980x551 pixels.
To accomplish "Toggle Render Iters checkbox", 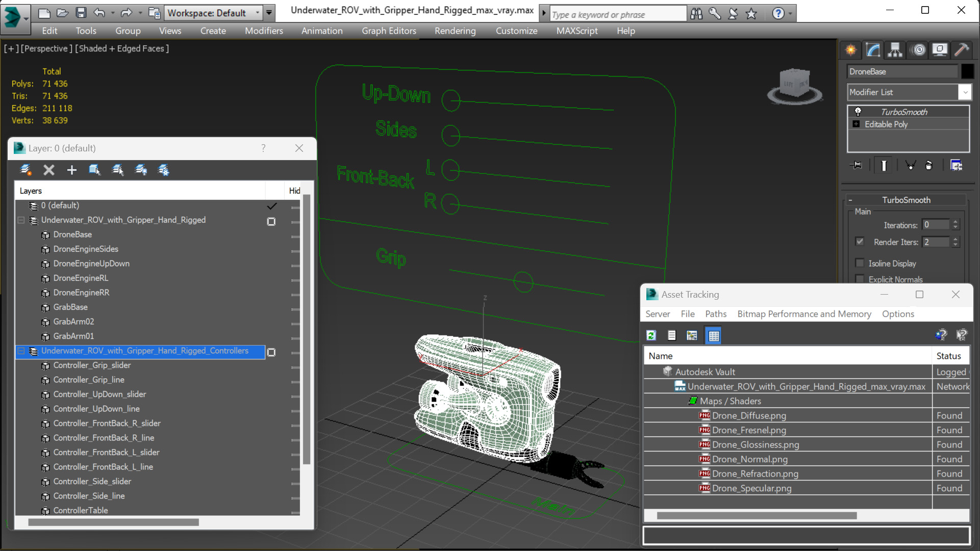I will coord(860,242).
